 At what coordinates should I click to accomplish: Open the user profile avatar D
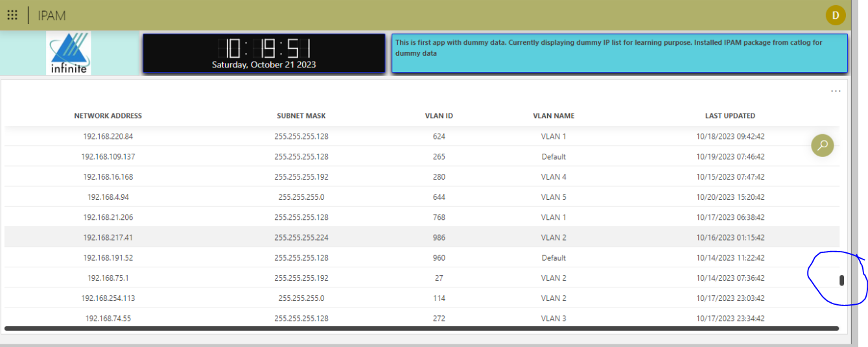[836, 15]
